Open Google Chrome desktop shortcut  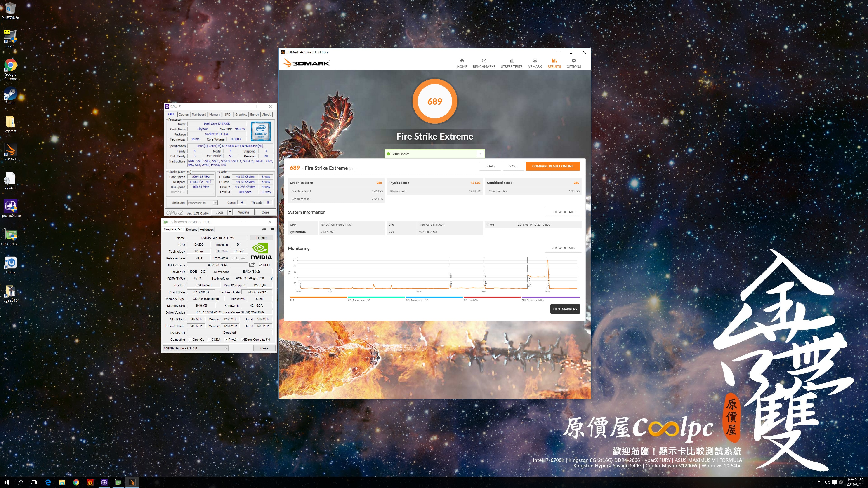coord(10,69)
